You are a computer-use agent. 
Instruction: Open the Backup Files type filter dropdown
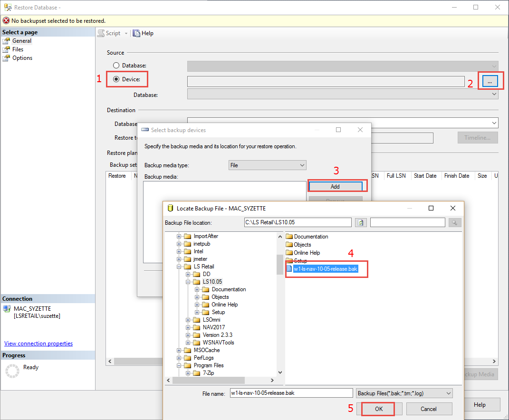pyautogui.click(x=404, y=393)
